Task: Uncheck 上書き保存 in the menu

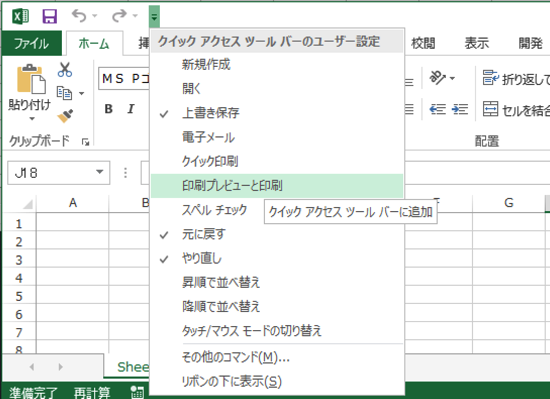Action: (277, 113)
